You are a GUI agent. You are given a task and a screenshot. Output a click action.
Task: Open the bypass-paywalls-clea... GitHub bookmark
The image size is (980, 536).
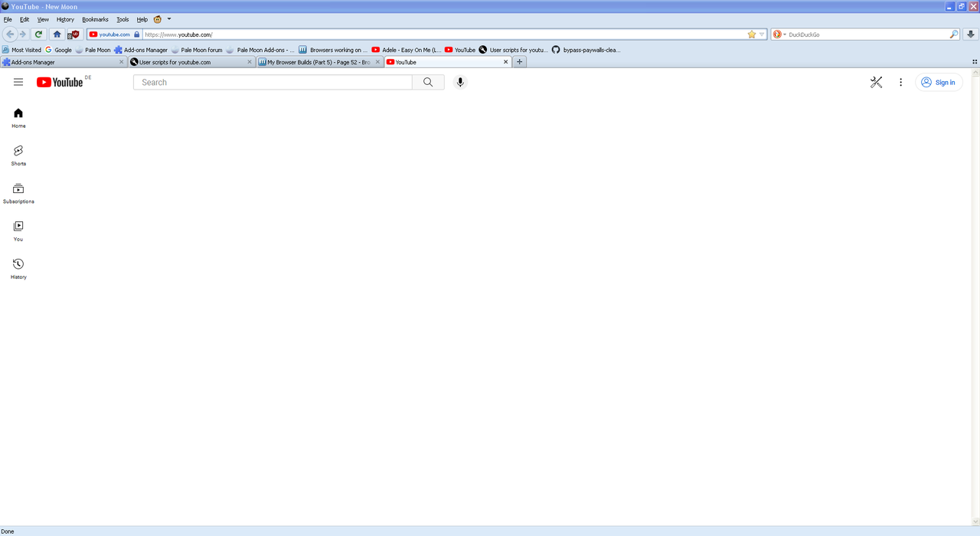[x=586, y=50]
